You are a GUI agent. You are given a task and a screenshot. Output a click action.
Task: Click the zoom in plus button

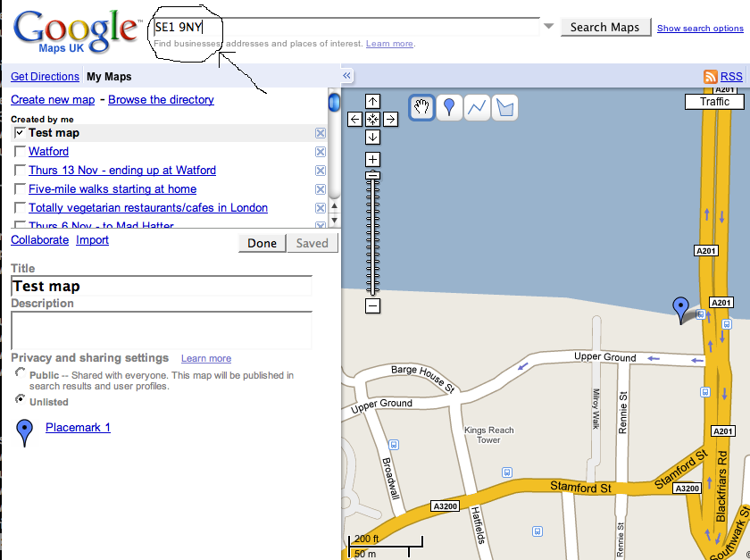pos(373,159)
